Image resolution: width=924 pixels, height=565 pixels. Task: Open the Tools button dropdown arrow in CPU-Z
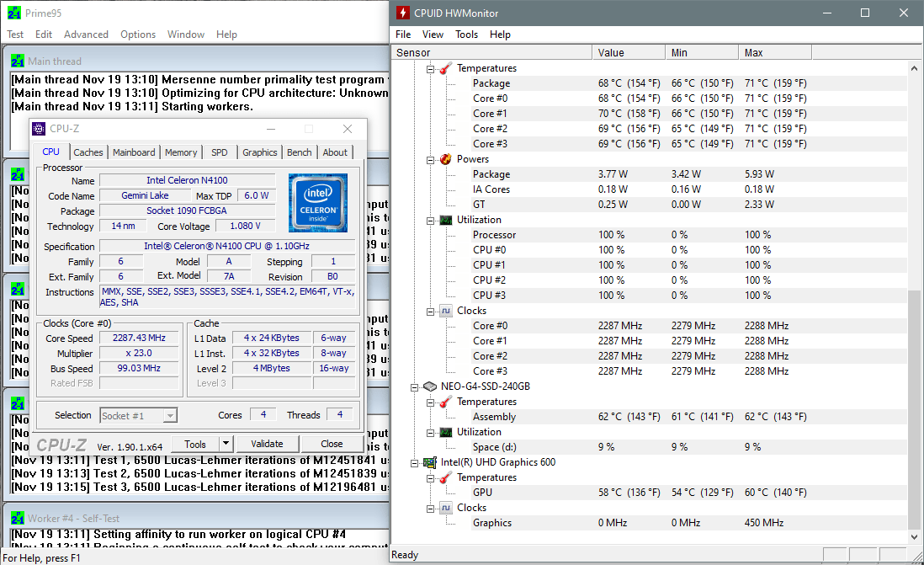(x=226, y=444)
